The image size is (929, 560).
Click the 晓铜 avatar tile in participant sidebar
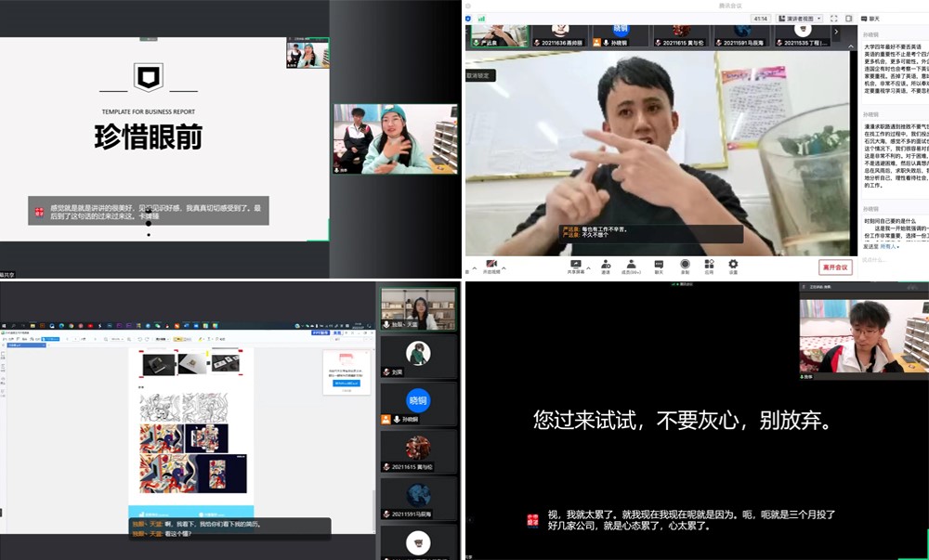pyautogui.click(x=418, y=400)
